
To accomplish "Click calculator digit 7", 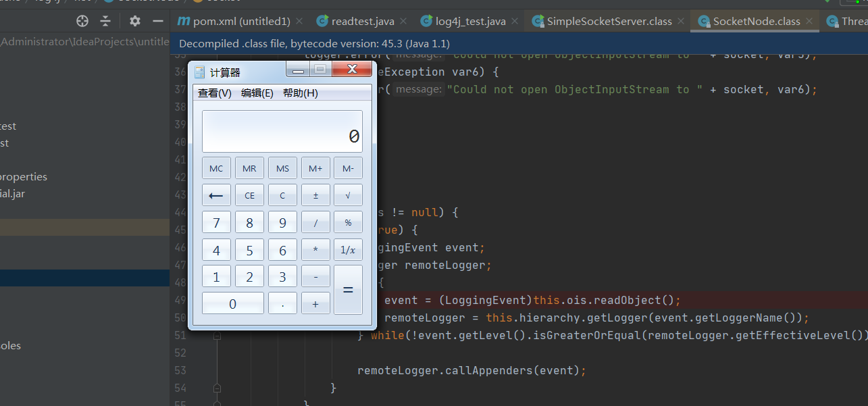I will [216, 222].
